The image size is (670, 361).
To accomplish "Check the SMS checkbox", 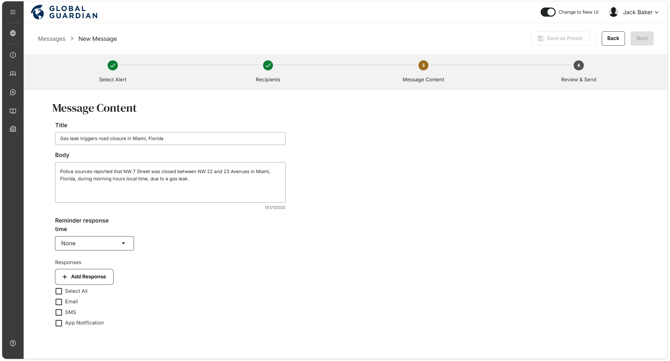I will (59, 312).
